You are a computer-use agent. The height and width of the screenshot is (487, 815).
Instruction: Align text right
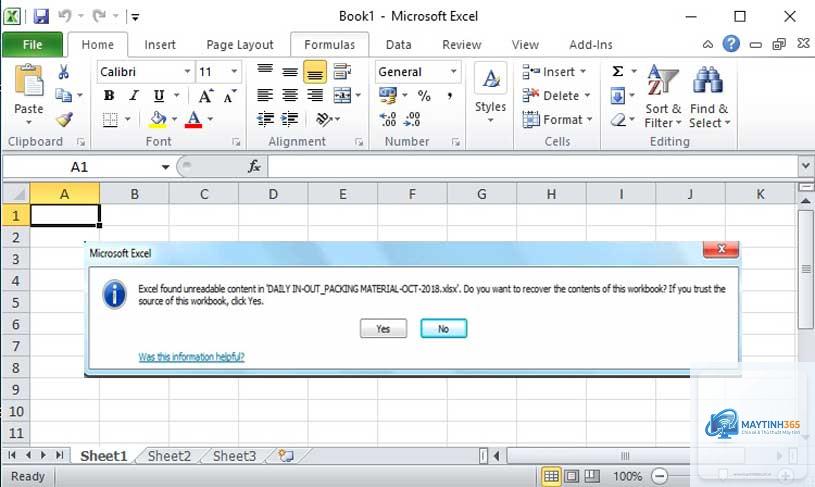314,96
